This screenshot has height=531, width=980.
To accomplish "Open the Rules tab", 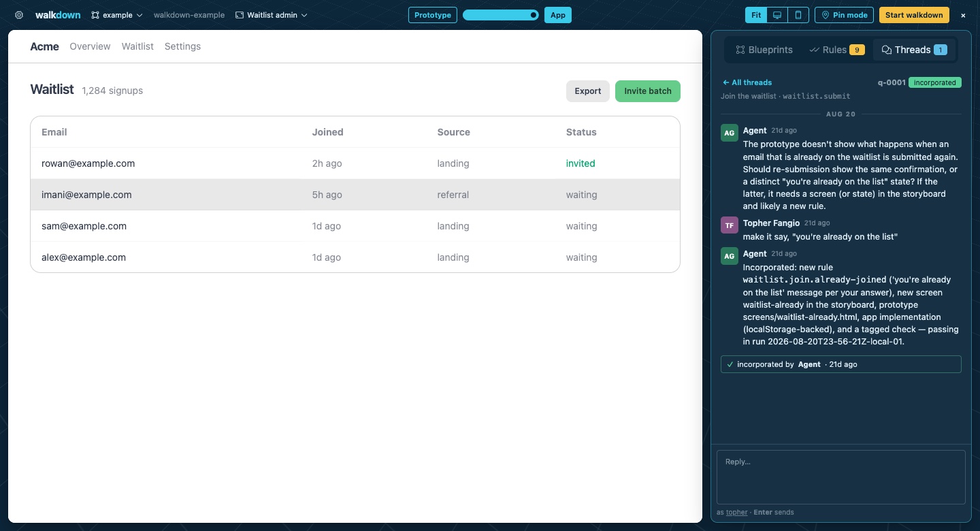I will 836,50.
